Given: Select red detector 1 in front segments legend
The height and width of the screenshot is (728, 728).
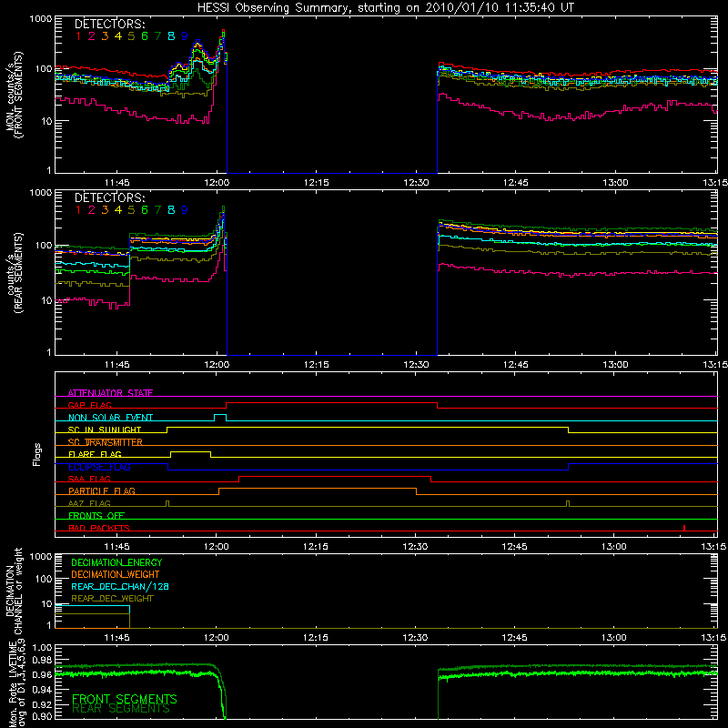Looking at the screenshot, I should point(78,36).
